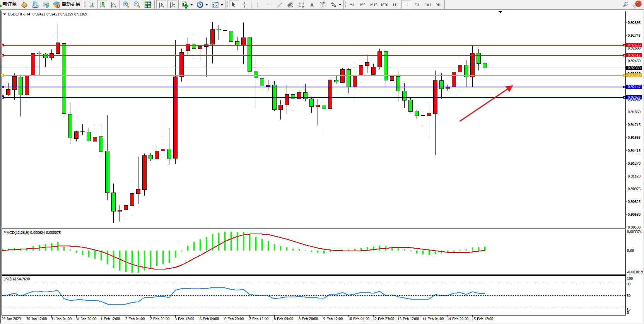Click the red 0.92628 price line label

(x=634, y=45)
